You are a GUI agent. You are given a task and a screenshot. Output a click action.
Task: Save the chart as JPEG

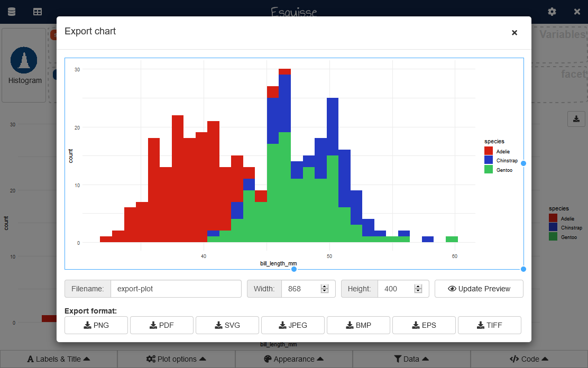293,325
